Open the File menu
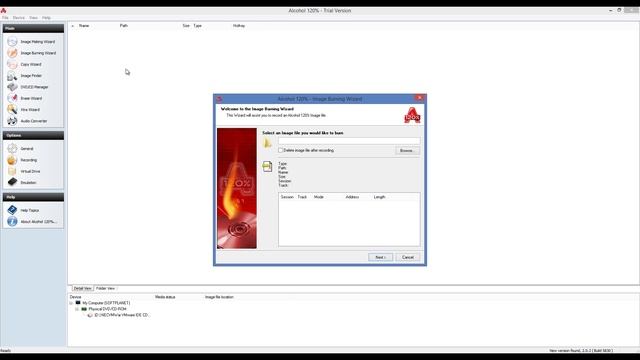Viewport: 640px width, 360px height. click(5, 18)
